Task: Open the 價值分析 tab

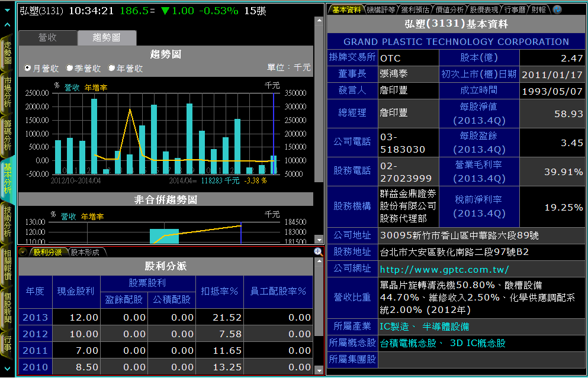Action: click(449, 9)
